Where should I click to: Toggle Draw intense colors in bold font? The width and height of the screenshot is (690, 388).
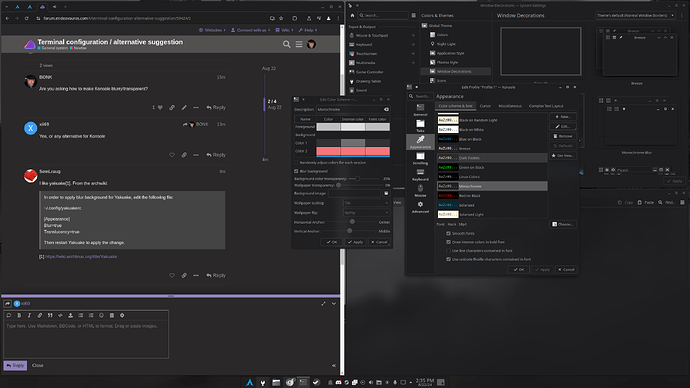[448, 242]
